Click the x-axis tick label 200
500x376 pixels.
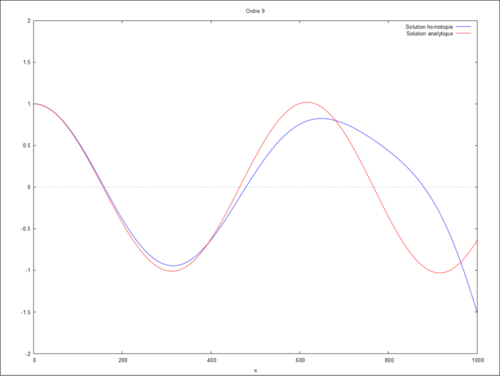coord(123,360)
